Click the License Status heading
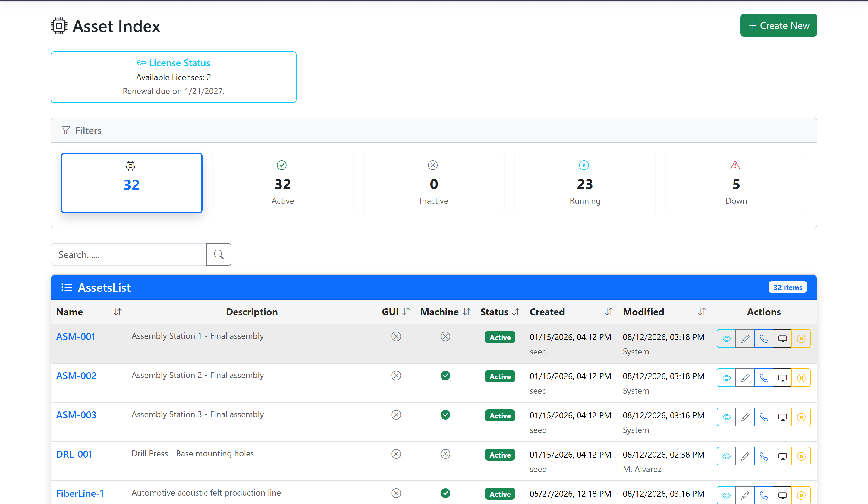Image resolution: width=868 pixels, height=504 pixels. point(174,63)
